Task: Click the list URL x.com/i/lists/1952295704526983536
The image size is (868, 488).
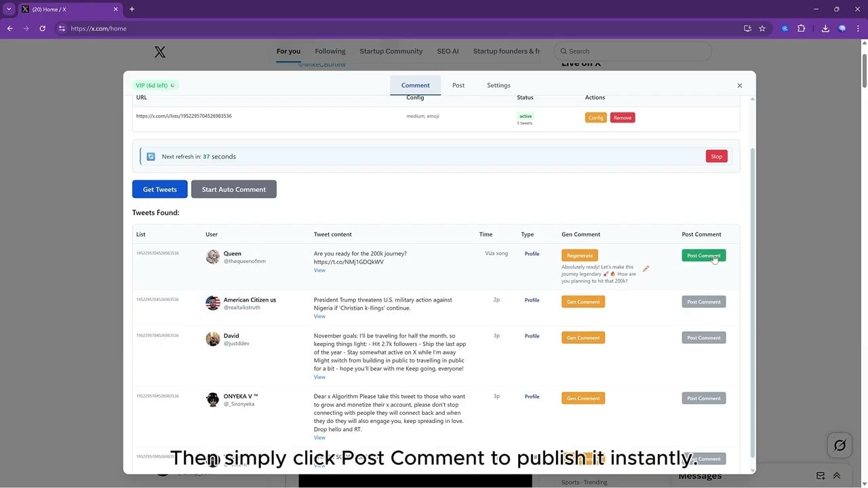Action: click(x=184, y=116)
